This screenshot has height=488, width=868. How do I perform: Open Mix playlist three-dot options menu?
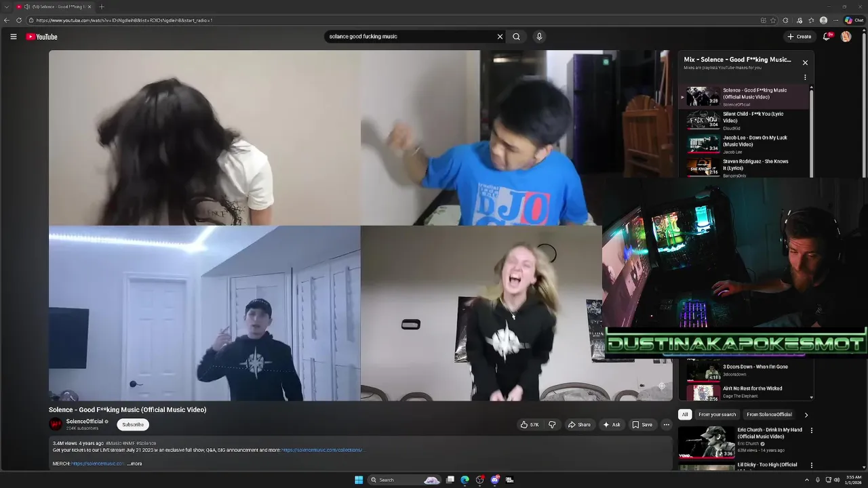pos(805,77)
